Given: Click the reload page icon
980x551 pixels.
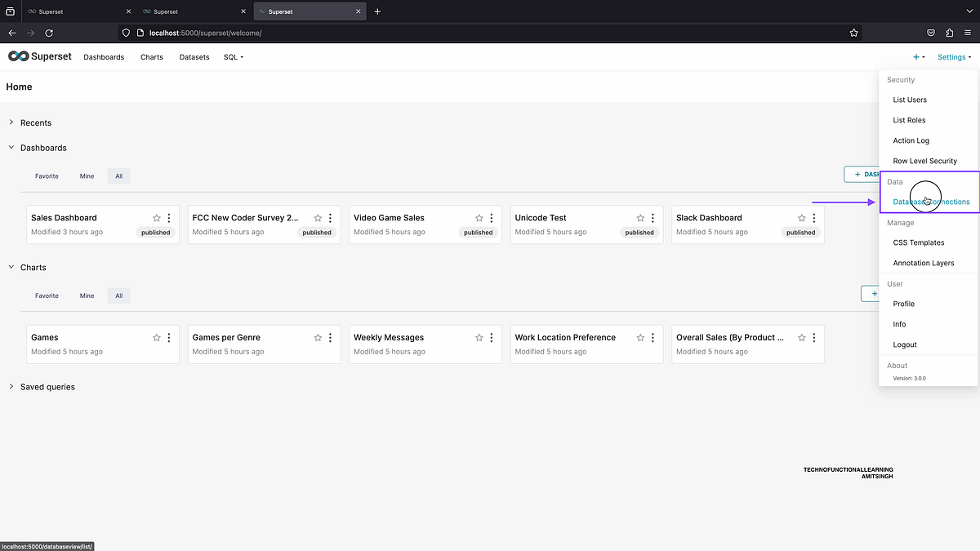Looking at the screenshot, I should pos(48,33).
